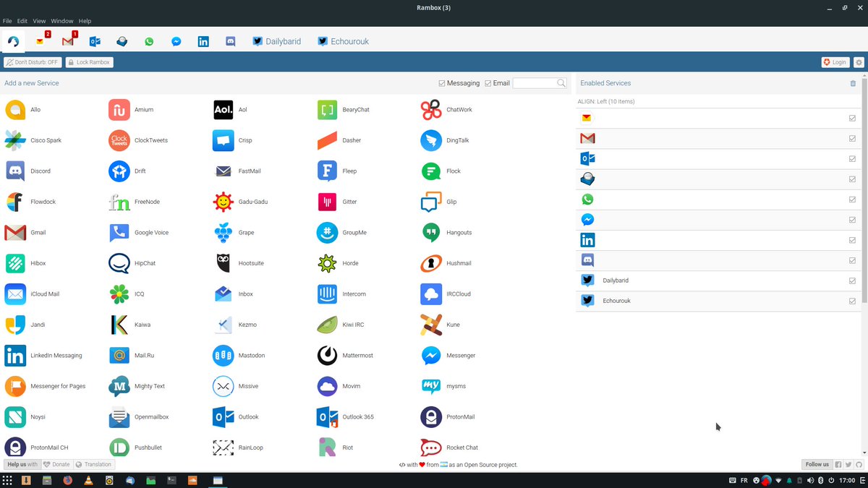This screenshot has height=488, width=868.
Task: Add the Flock service
Action: tap(441, 171)
